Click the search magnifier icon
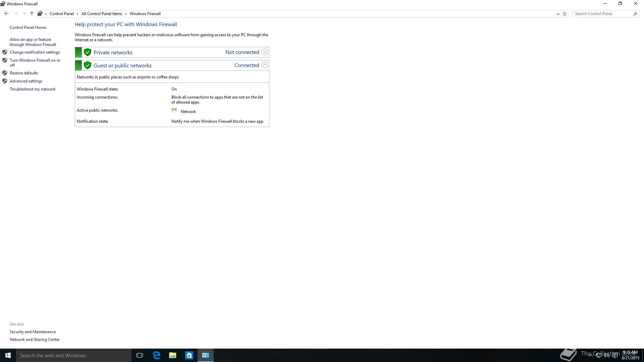The height and width of the screenshot is (362, 644). pos(635,14)
